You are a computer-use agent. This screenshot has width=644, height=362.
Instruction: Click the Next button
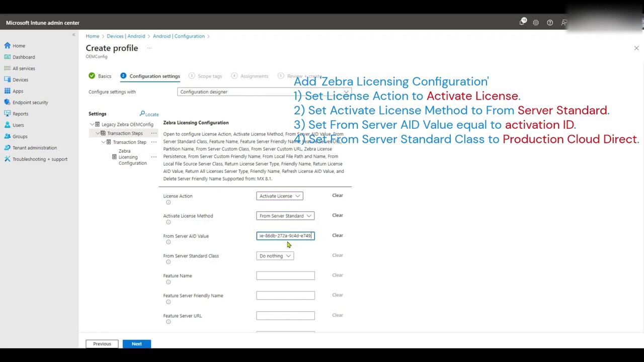(x=137, y=344)
